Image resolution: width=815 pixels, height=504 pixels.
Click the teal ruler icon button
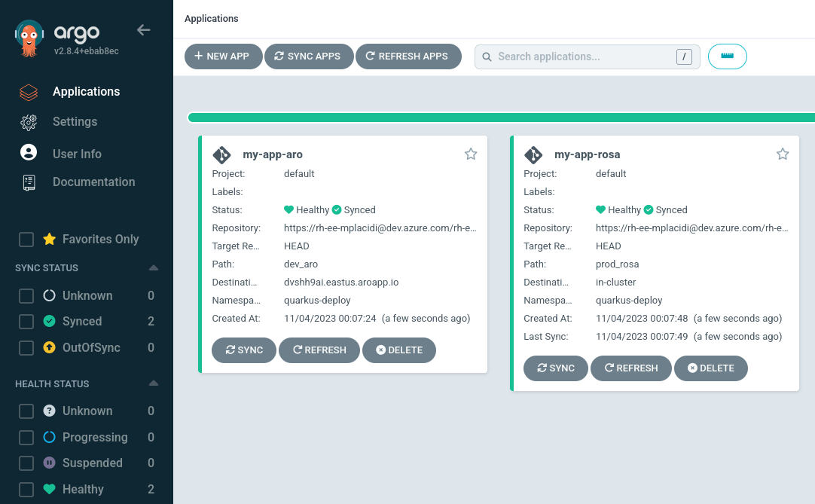click(x=727, y=57)
